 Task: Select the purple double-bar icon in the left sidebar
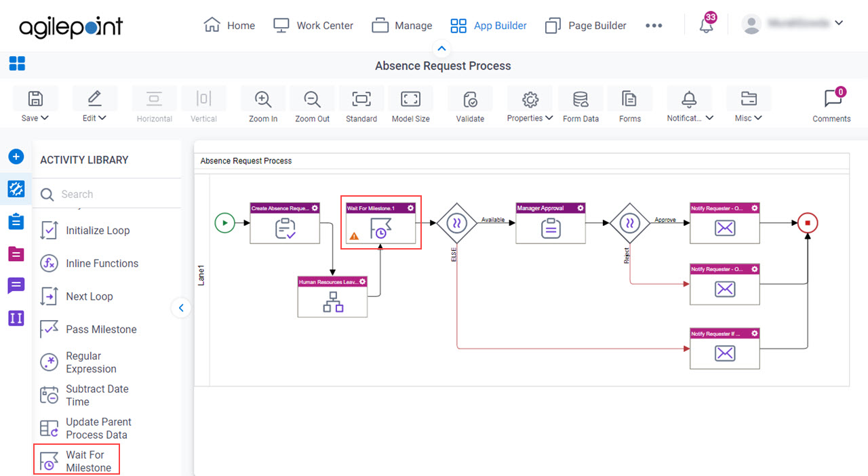tap(16, 317)
